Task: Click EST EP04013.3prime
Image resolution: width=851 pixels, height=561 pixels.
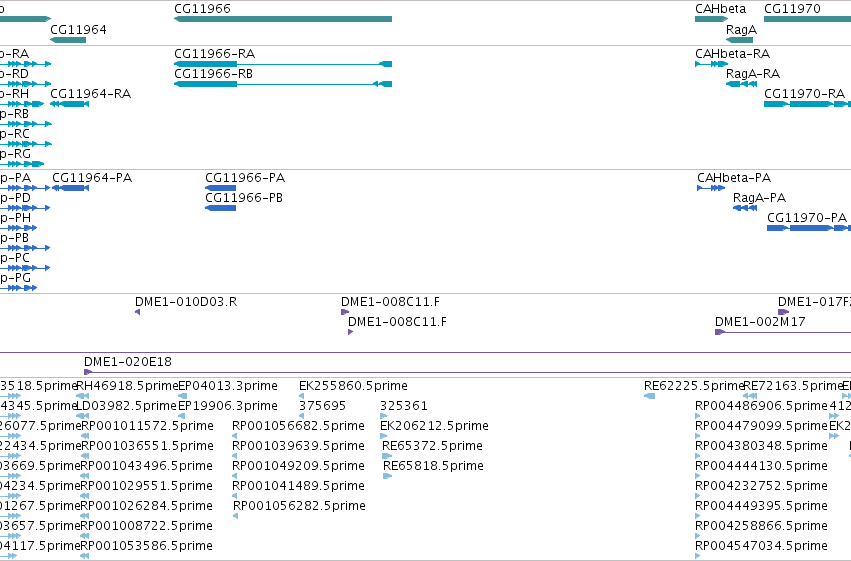Action: (x=182, y=396)
